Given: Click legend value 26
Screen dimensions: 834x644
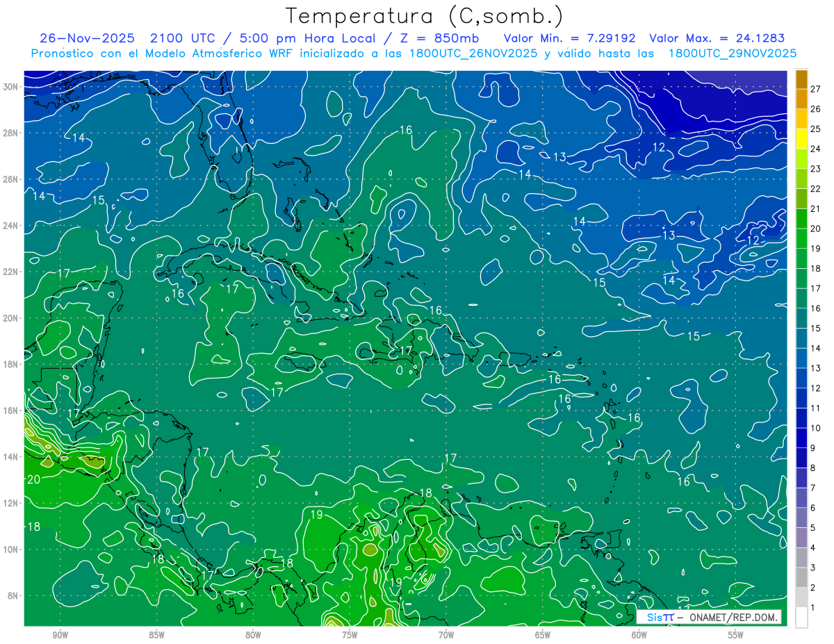Looking at the screenshot, I should pyautogui.click(x=815, y=109).
